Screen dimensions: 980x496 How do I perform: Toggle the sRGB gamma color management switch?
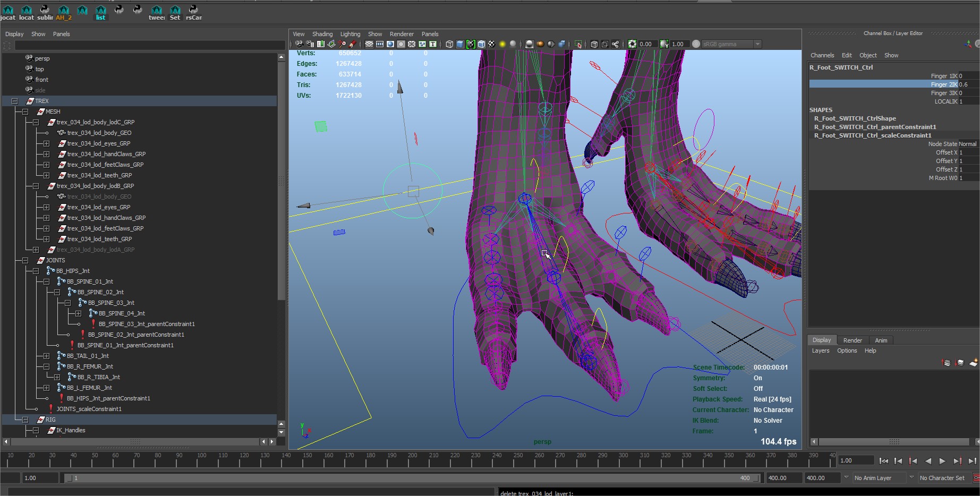tap(696, 44)
